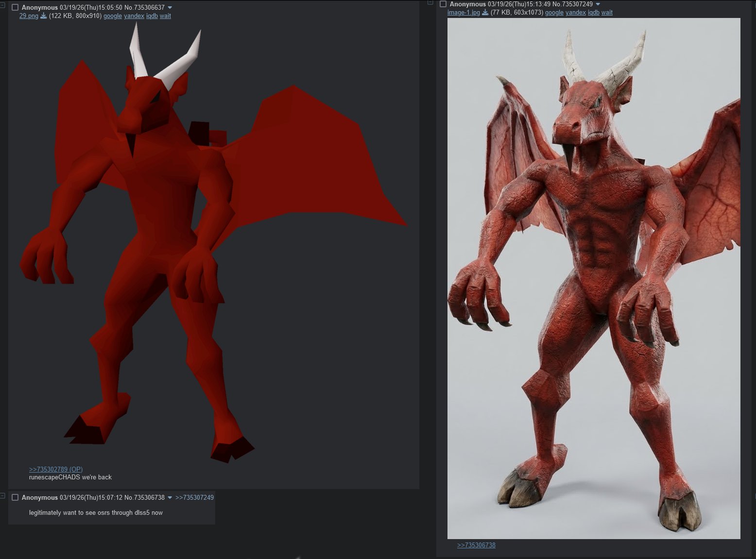Hide post No.735306738 with its minus icon
Viewport: 756px width, 559px height.
(2, 496)
